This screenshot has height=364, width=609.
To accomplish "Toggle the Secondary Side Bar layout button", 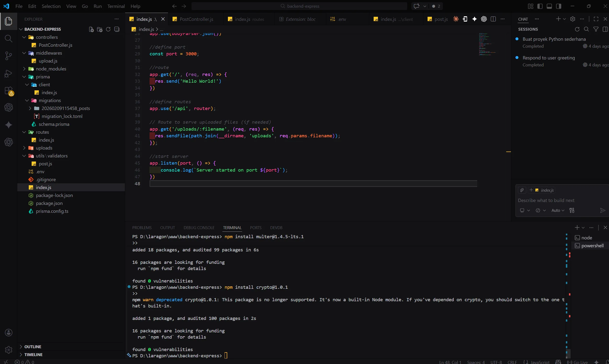I will point(559,6).
